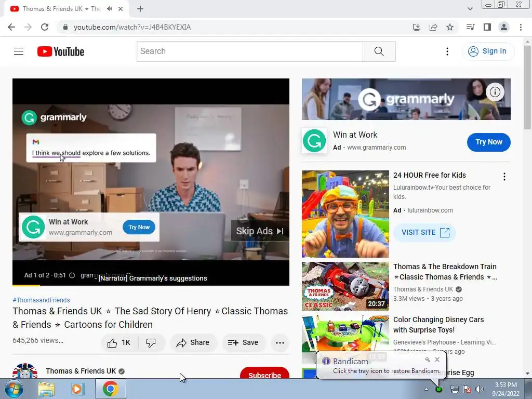Expand Chrome tab search chevron

pyautogui.click(x=470, y=9)
